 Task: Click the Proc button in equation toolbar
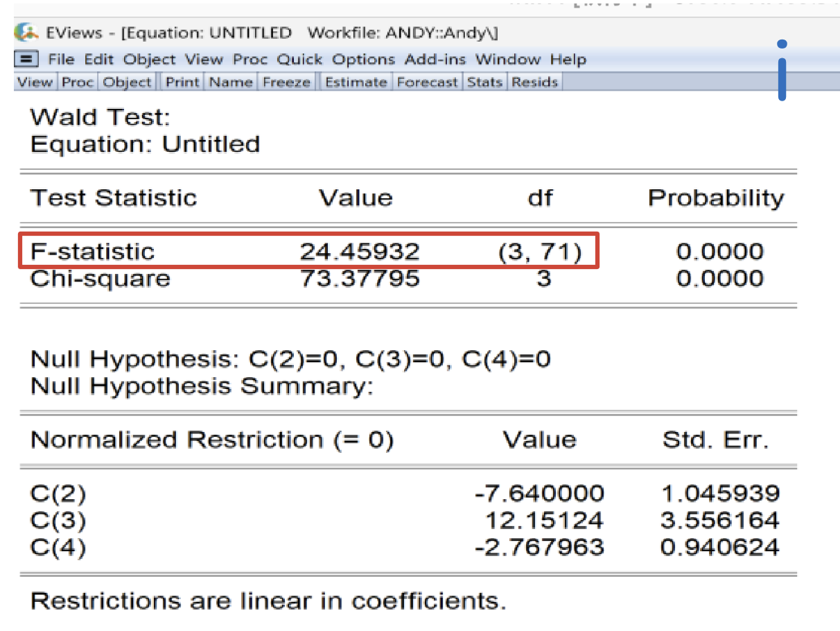[78, 83]
